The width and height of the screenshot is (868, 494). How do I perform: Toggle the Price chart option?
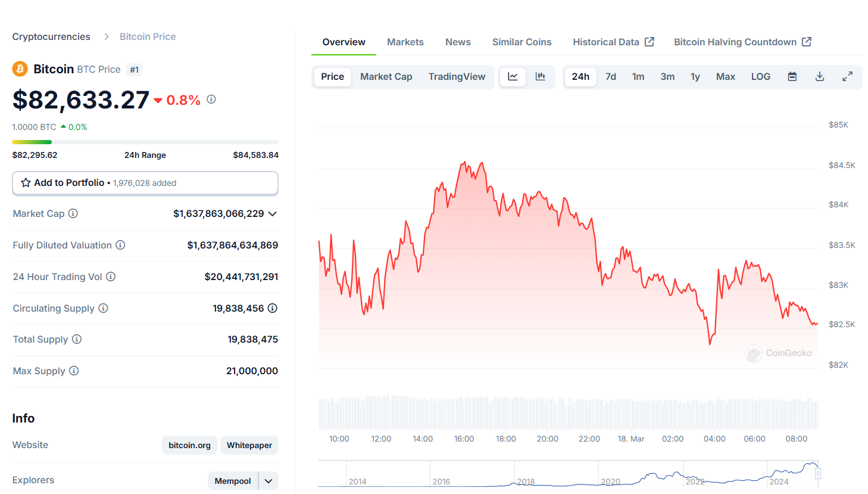(x=332, y=76)
